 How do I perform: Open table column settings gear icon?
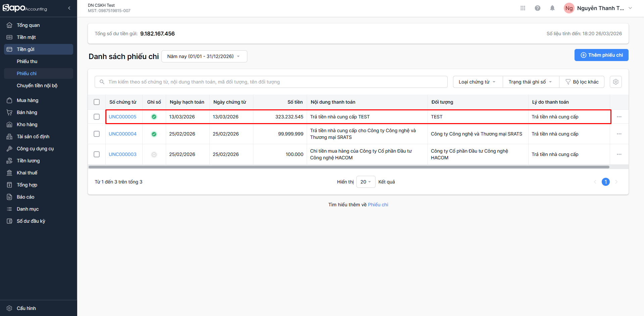615,82
